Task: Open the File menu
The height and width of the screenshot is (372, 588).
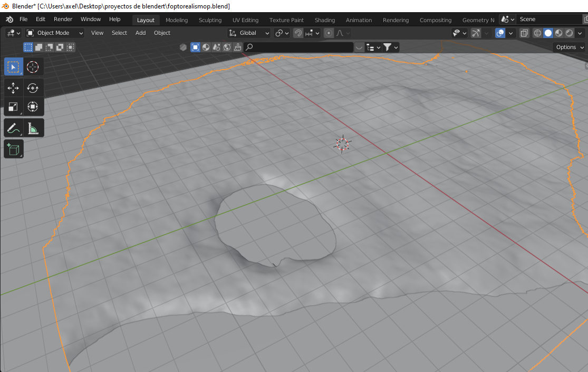Action: [x=23, y=20]
